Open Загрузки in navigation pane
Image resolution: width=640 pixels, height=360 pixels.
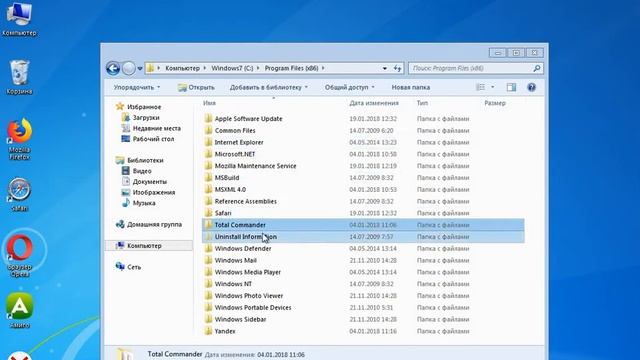coord(140,118)
